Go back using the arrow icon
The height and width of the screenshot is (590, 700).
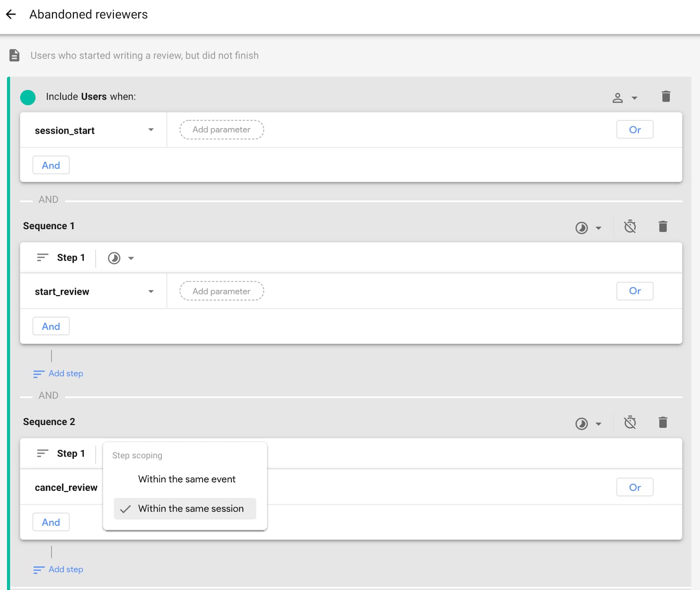(11, 14)
